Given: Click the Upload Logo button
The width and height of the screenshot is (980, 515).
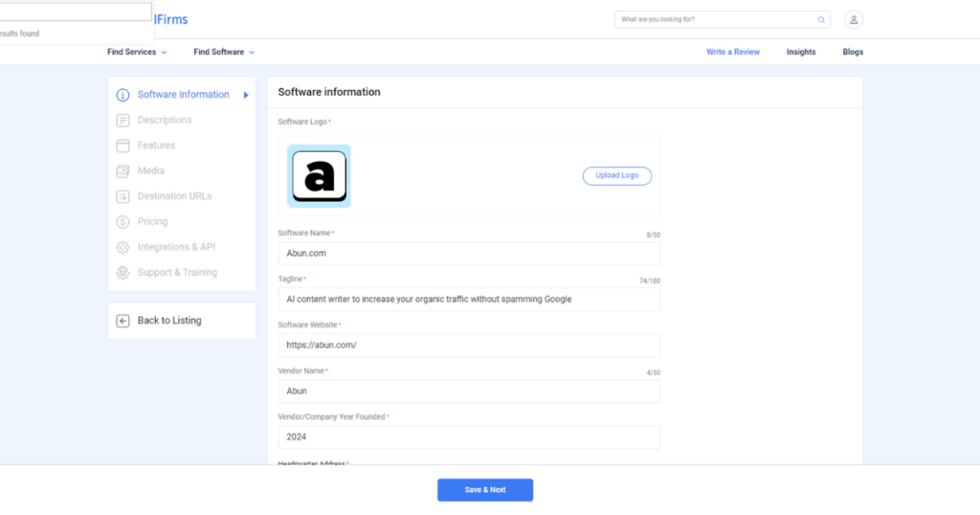Looking at the screenshot, I should click(x=617, y=175).
